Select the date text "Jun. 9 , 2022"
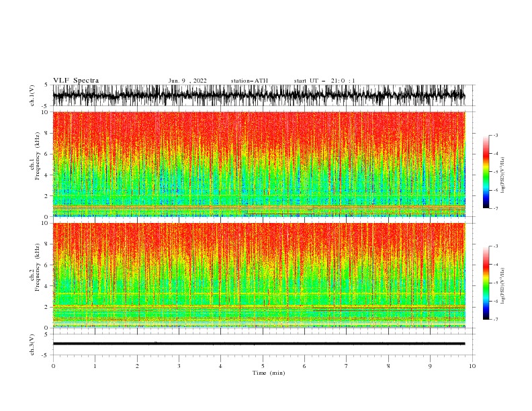The height and width of the screenshot is (411, 532). pyautogui.click(x=187, y=81)
